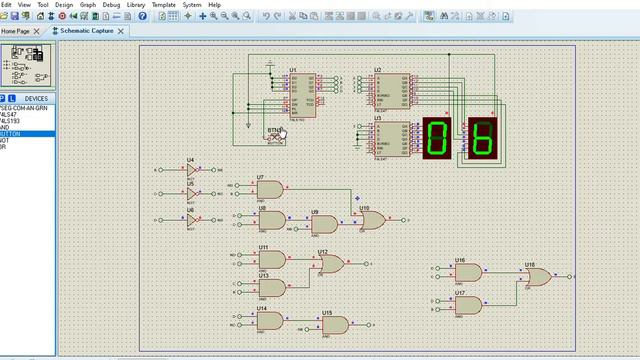The image size is (640, 360).
Task: Open the System menu
Action: tap(192, 5)
